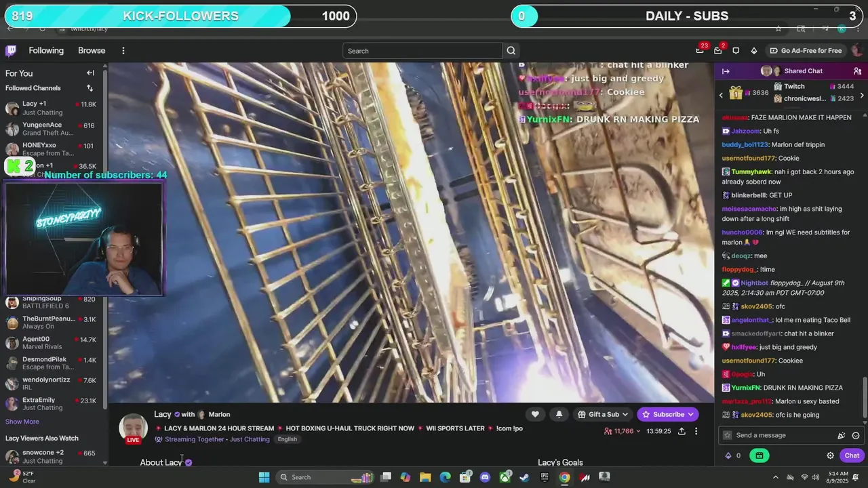Click Windows Start button
868x488 pixels.
(264, 477)
